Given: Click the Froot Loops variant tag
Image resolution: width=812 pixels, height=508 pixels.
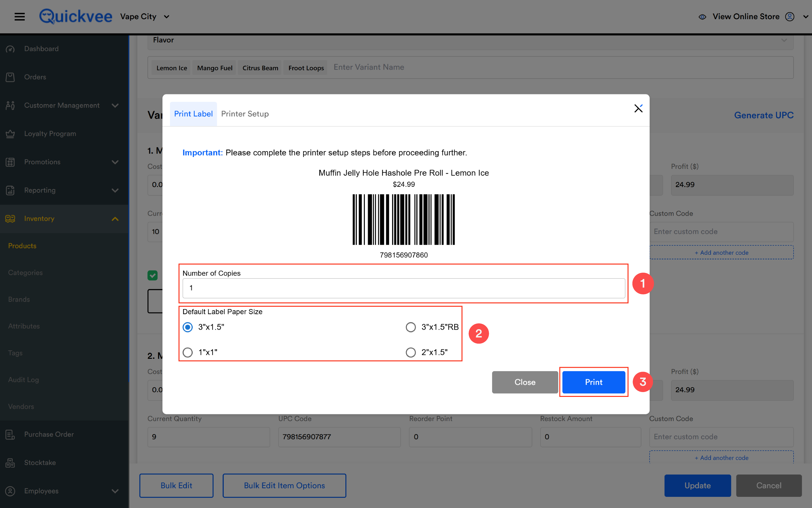Looking at the screenshot, I should coord(306,68).
